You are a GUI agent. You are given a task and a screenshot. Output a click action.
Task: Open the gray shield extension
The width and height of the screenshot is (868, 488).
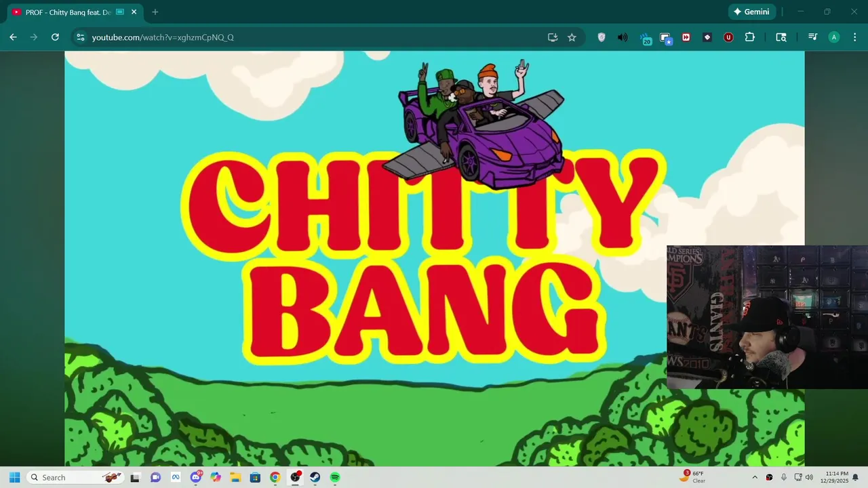tap(601, 37)
